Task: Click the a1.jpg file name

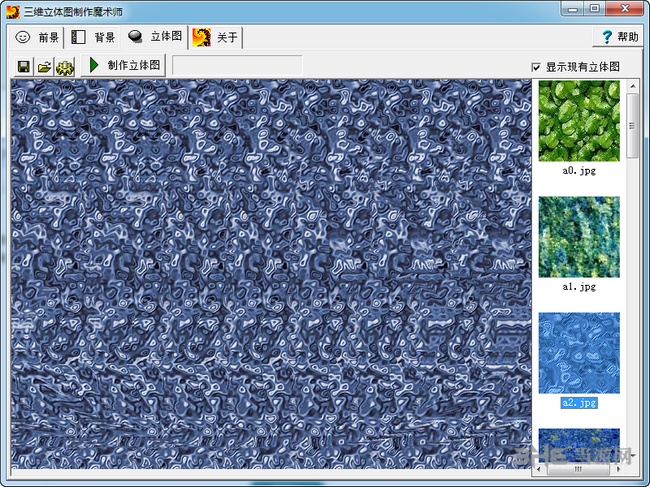Action: (579, 286)
